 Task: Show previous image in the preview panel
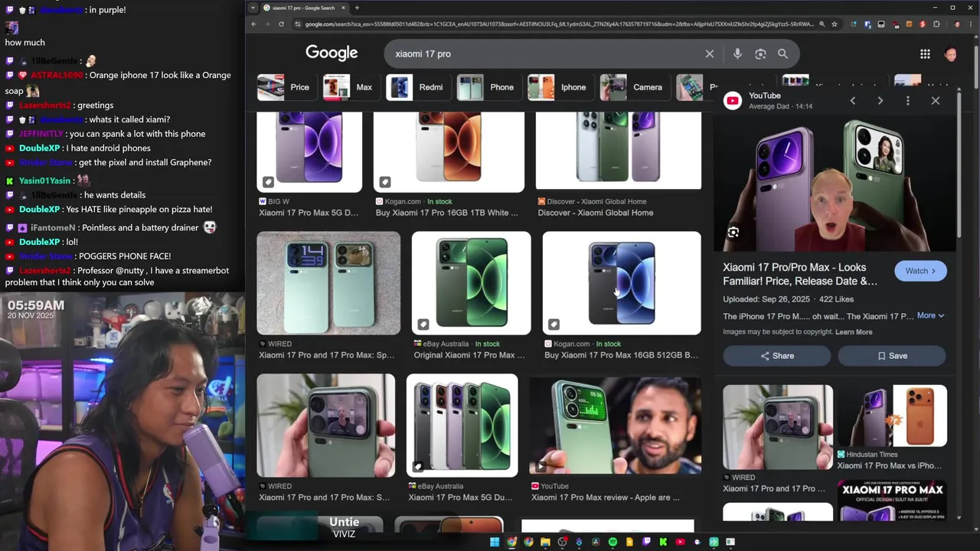[853, 100]
